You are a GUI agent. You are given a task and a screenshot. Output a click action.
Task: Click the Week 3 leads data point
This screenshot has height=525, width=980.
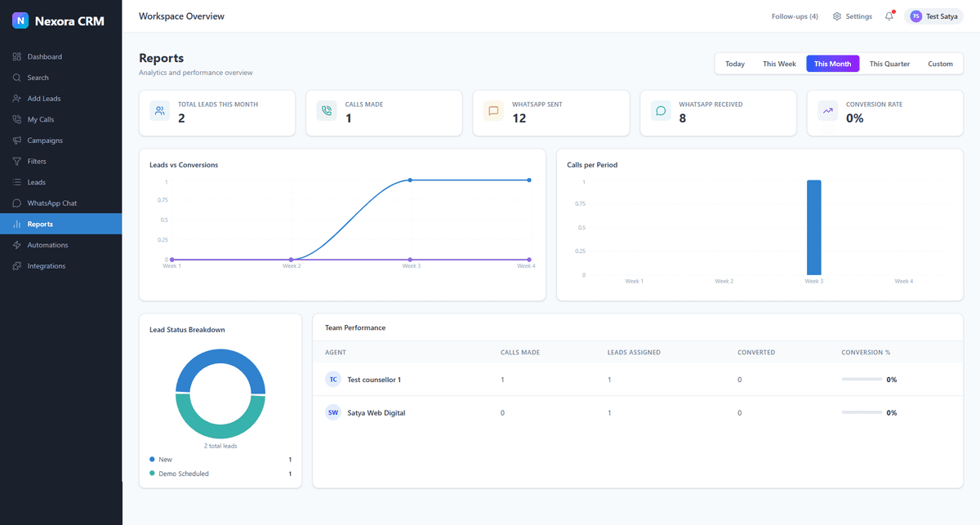pos(410,180)
